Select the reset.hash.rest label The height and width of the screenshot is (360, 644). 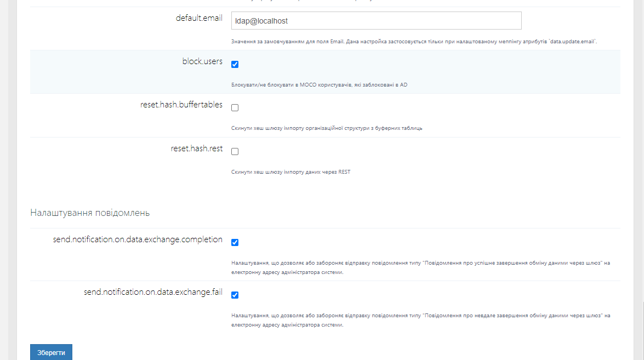coord(197,148)
